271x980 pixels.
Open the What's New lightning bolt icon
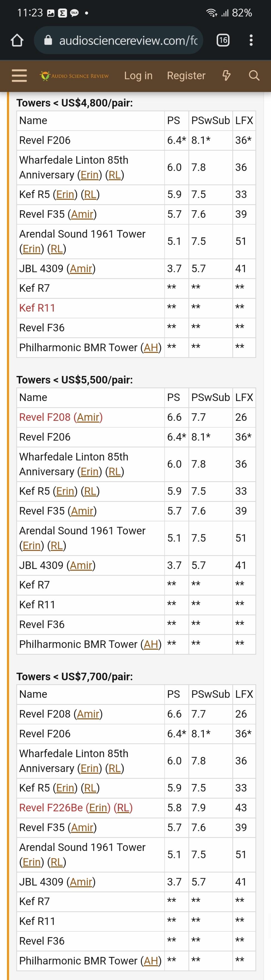226,76
